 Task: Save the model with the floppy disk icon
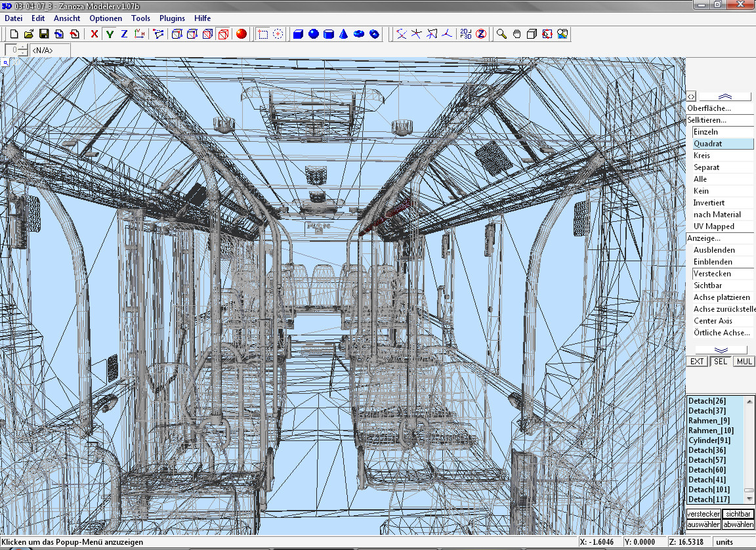point(44,33)
